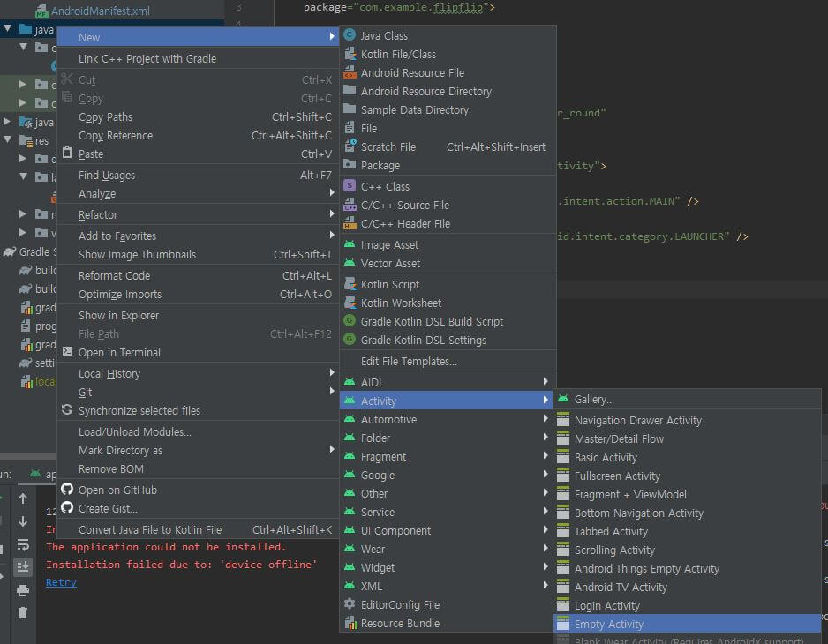828x644 pixels.
Task: Select Android TV Activity
Action: (x=687, y=587)
